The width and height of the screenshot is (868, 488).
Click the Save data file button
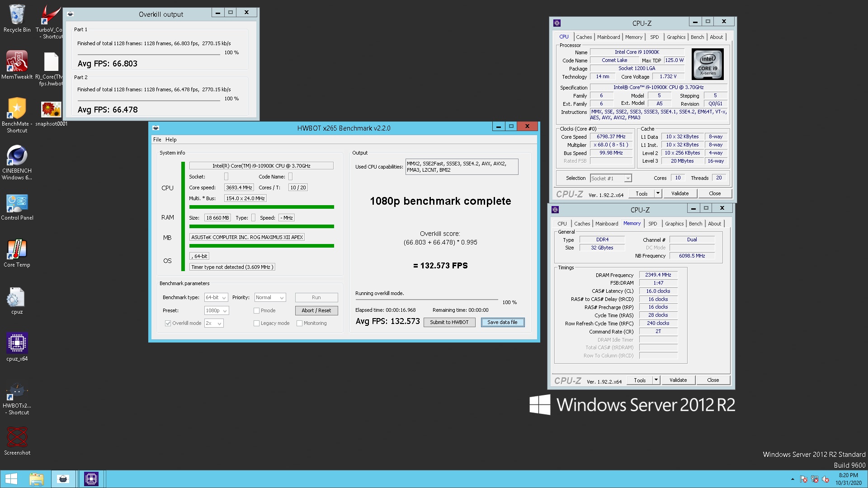(x=502, y=322)
